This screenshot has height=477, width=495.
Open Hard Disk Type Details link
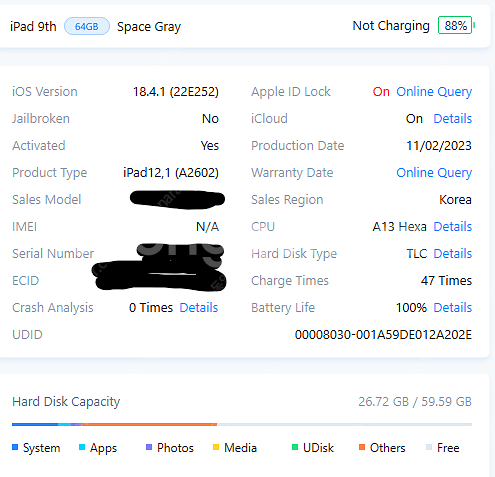pos(453,254)
